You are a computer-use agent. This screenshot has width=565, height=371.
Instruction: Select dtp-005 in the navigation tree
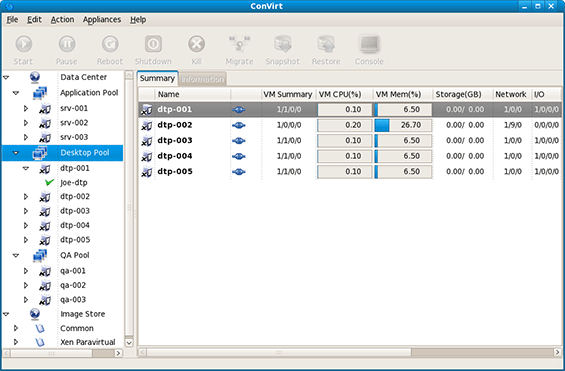click(75, 240)
